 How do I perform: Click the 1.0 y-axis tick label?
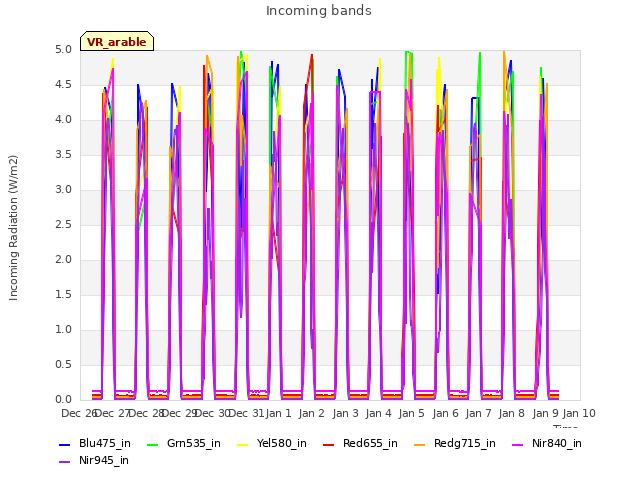point(63,330)
